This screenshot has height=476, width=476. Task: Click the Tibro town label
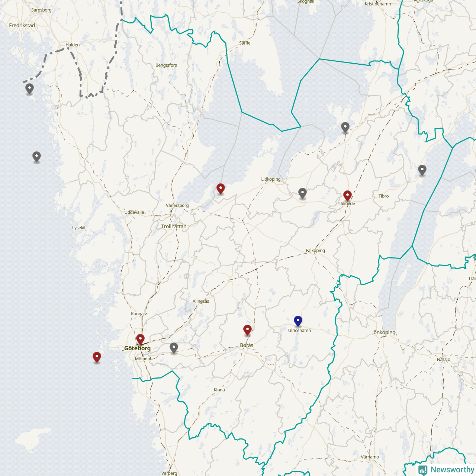pos(383,196)
